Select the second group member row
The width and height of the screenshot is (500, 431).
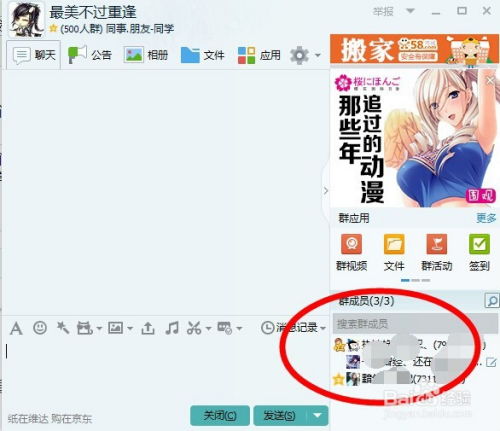pyautogui.click(x=415, y=362)
